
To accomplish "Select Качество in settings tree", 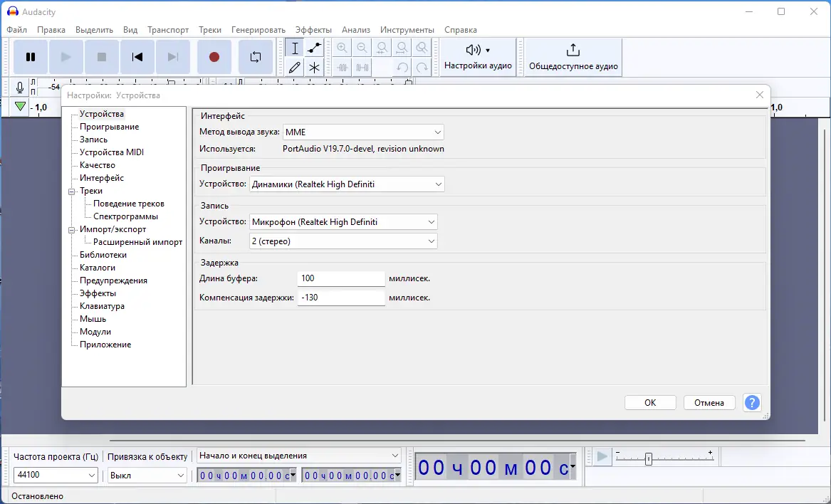I will coord(97,165).
